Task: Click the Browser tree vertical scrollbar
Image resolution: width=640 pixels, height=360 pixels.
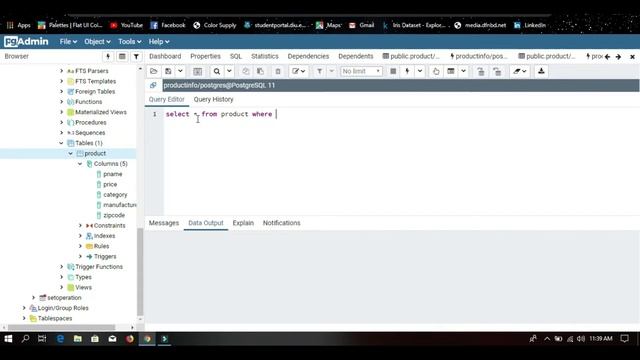Action: point(140,272)
